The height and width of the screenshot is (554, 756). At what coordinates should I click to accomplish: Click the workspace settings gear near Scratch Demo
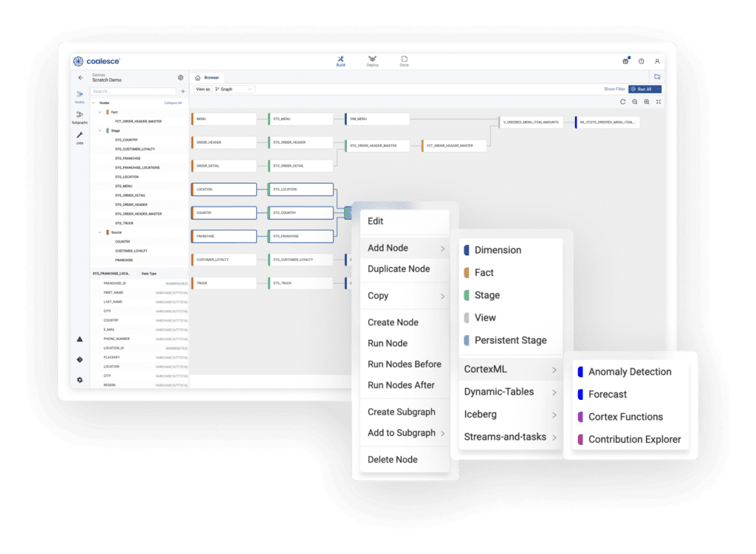[x=180, y=77]
